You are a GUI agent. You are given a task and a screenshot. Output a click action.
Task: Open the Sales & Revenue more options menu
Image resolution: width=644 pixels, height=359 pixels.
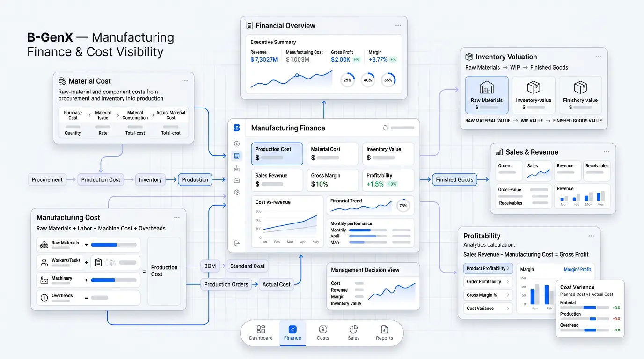coord(607,152)
